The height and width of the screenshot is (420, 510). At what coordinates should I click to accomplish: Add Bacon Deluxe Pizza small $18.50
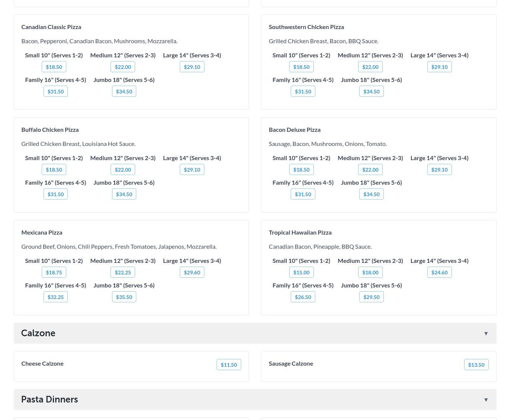click(301, 170)
